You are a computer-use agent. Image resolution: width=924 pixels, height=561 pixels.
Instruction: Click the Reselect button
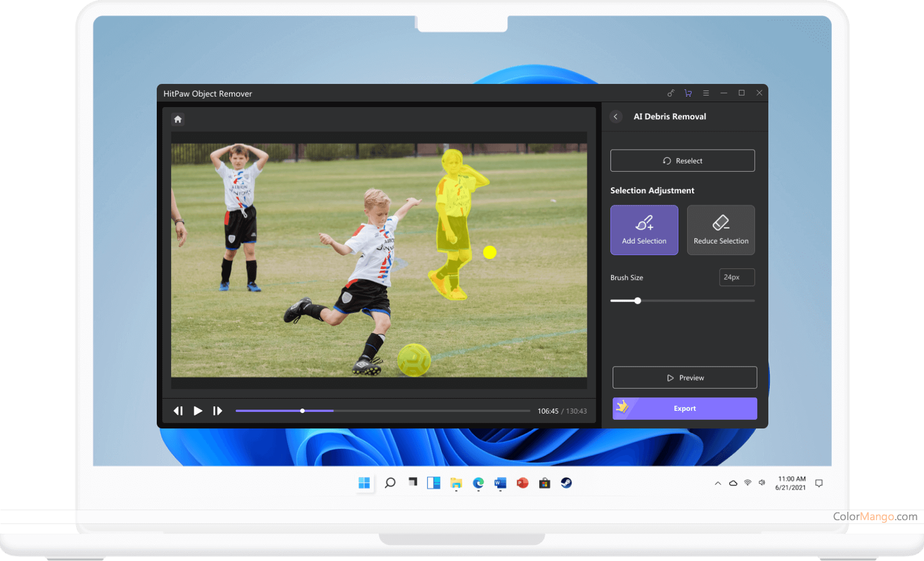[682, 161]
